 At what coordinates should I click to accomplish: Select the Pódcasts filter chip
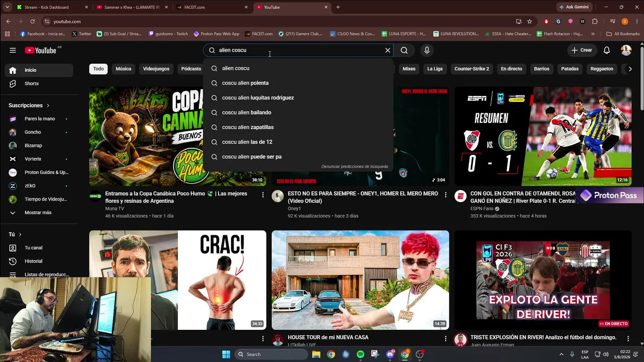[191, 69]
